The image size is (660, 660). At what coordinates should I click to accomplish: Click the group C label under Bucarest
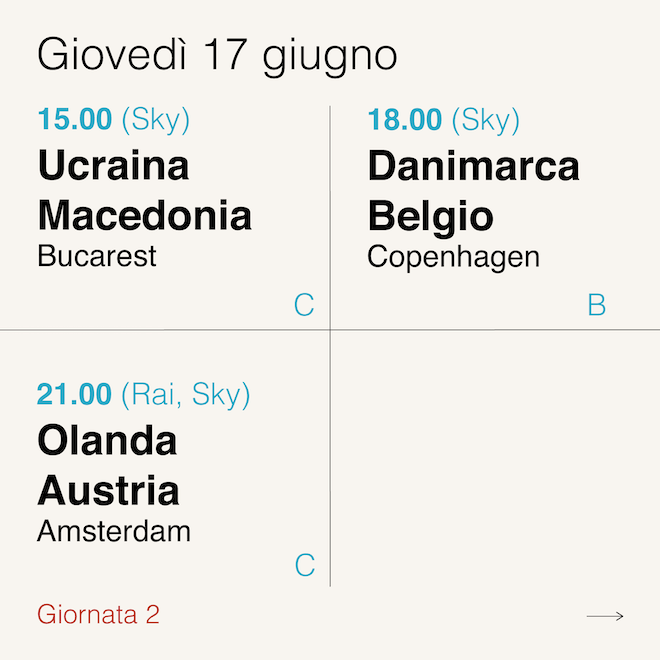point(304,305)
